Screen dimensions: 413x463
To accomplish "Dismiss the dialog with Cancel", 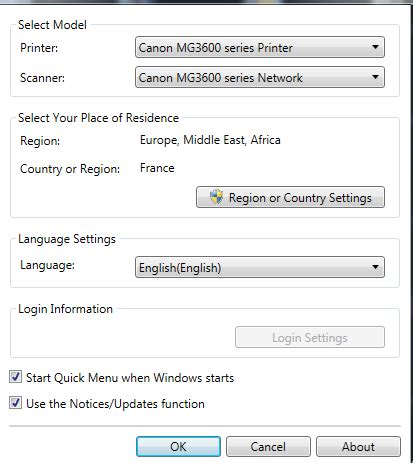I will 268,446.
